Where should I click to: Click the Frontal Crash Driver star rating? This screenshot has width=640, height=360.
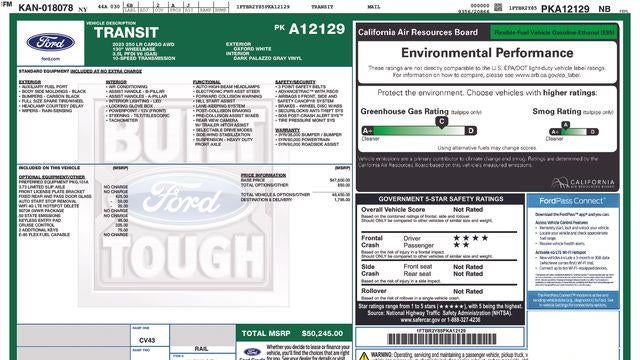pyautogui.click(x=471, y=238)
